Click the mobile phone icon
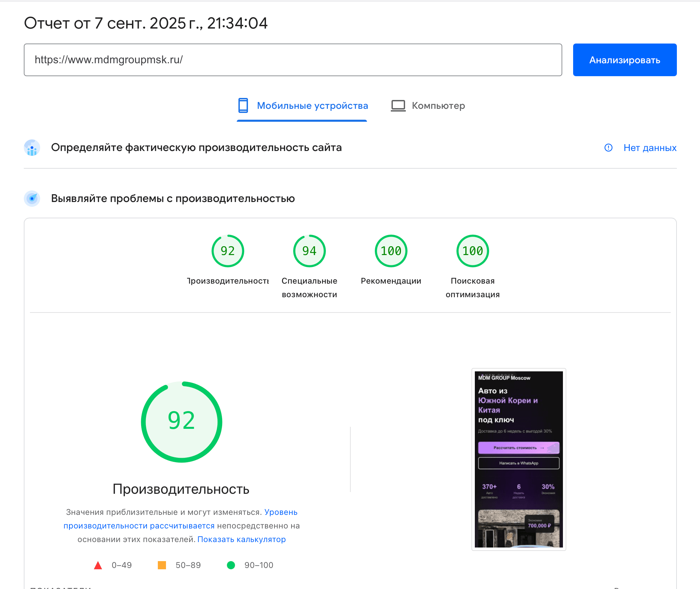This screenshot has width=700, height=589. tap(243, 105)
